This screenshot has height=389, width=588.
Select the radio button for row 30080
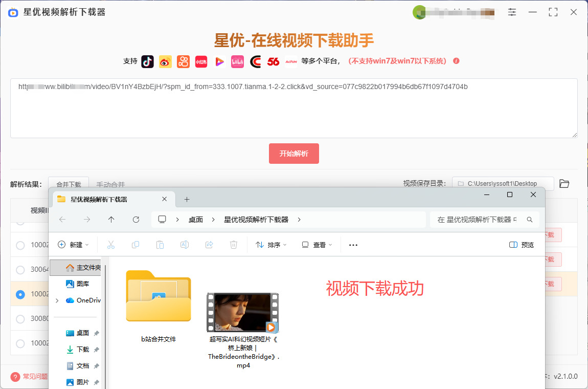[x=20, y=319]
